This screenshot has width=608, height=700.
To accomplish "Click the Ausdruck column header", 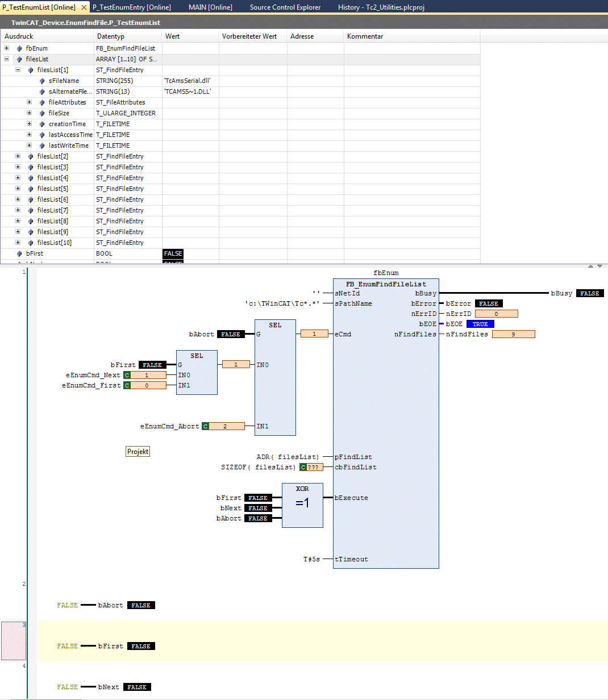I will point(47,36).
